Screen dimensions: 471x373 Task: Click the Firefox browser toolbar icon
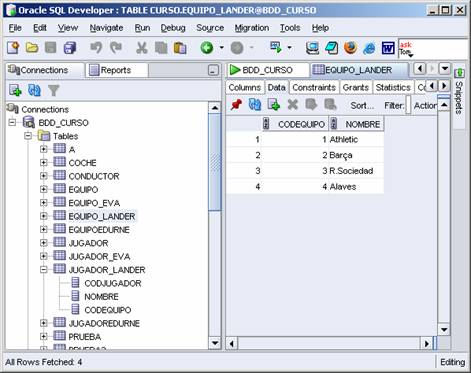point(350,48)
